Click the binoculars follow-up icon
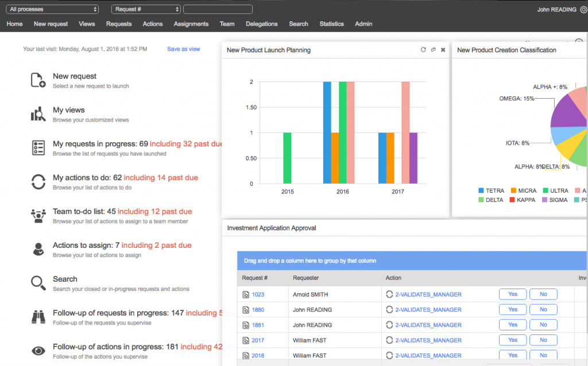The image size is (588, 366). [38, 317]
